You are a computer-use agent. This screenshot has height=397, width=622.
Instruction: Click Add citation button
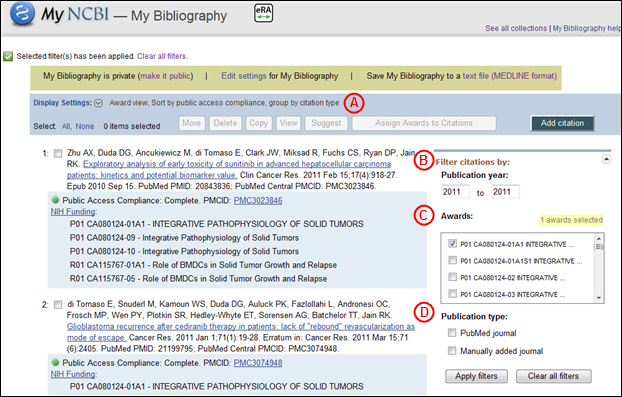[x=562, y=123]
